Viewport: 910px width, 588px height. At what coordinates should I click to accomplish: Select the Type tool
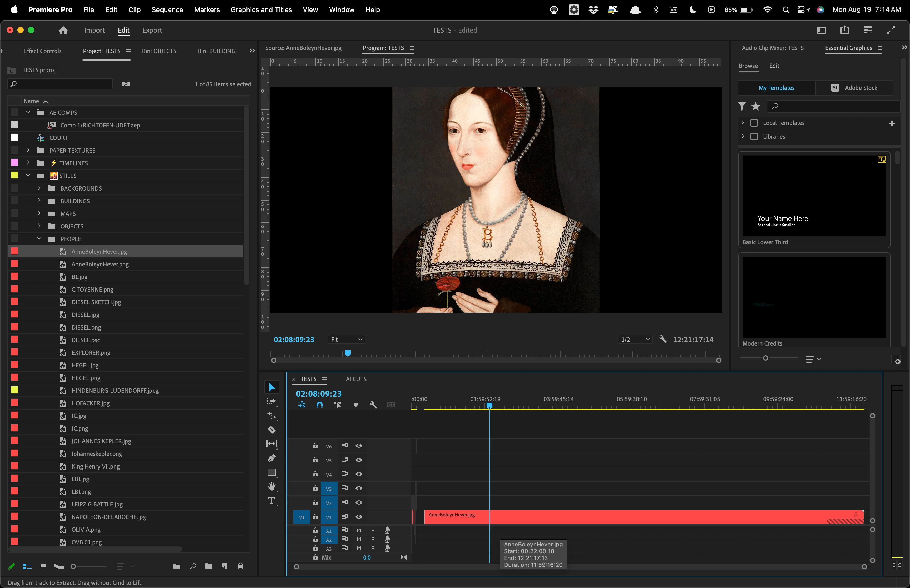click(x=271, y=501)
